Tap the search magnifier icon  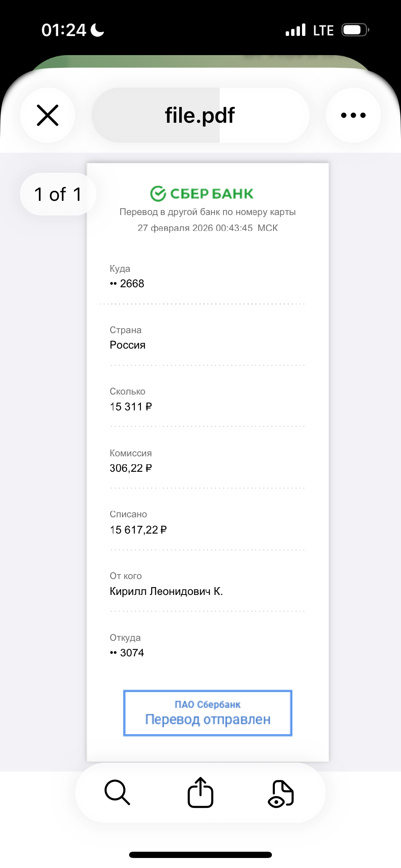click(x=117, y=792)
